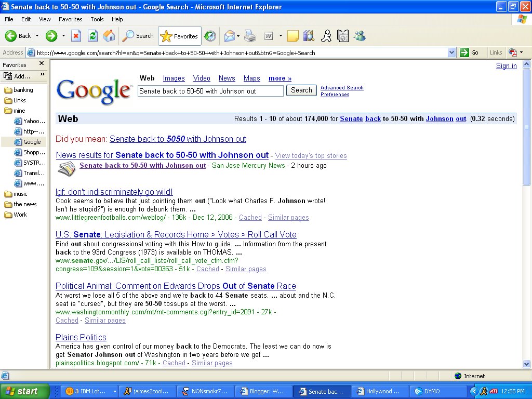Open the toolbar Search pane
Image resolution: width=532 pixels, height=399 pixels.
[x=138, y=36]
